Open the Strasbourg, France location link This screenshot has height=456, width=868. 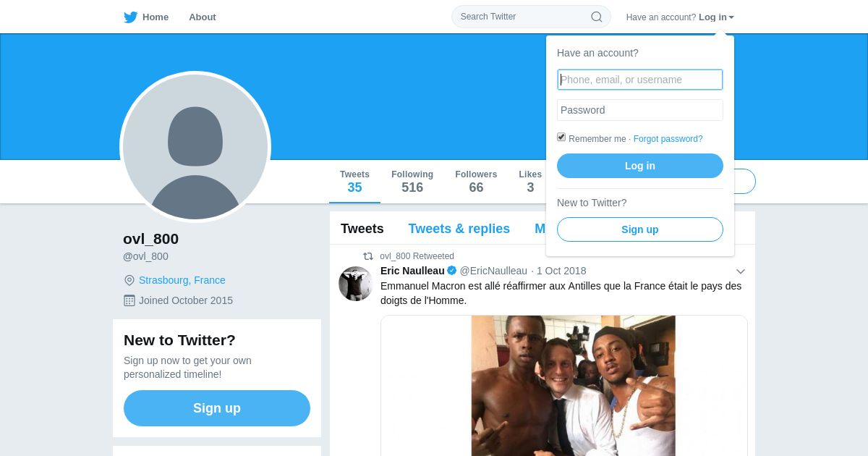182,280
